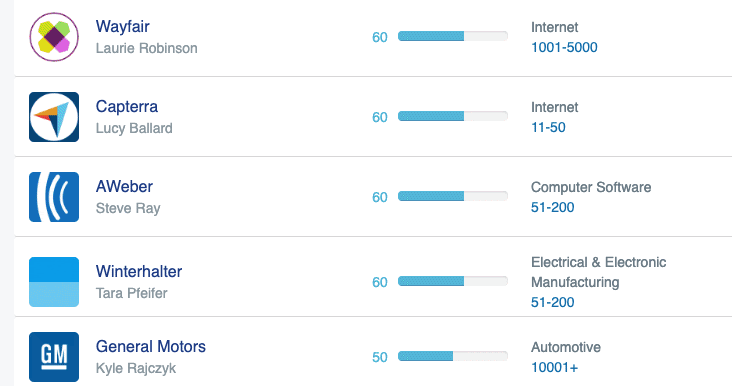Select the 10001+ company size link

pos(554,367)
